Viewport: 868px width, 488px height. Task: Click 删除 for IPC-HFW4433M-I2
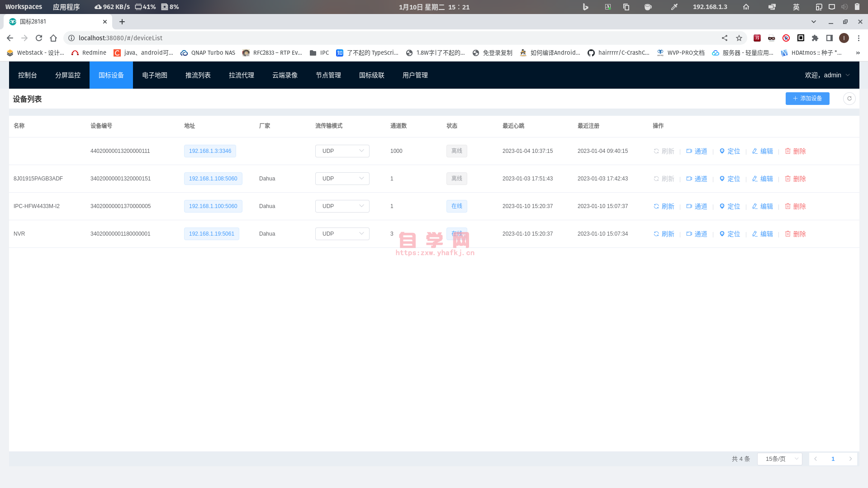point(796,206)
